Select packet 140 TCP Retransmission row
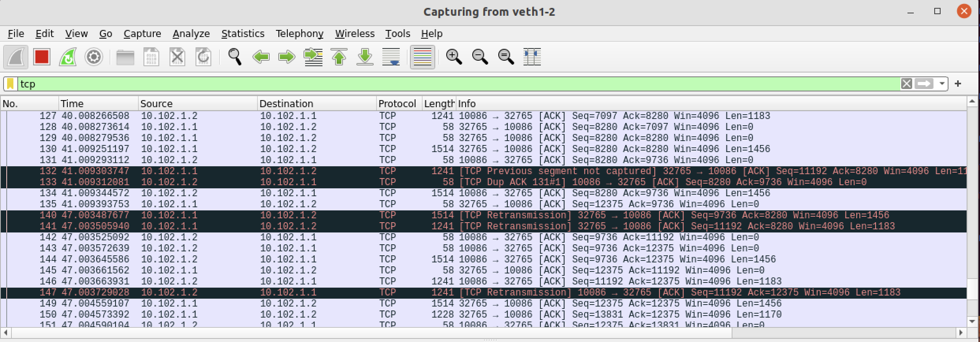The image size is (980, 342). (483, 215)
